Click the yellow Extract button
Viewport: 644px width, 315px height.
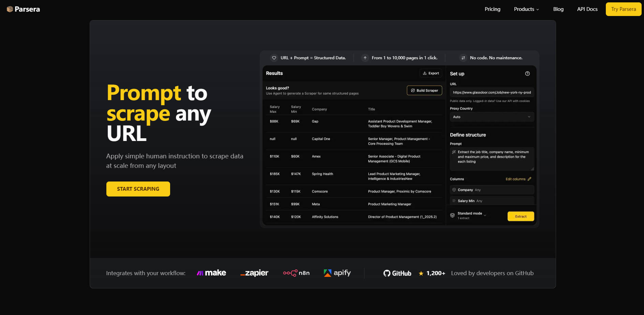(521, 216)
